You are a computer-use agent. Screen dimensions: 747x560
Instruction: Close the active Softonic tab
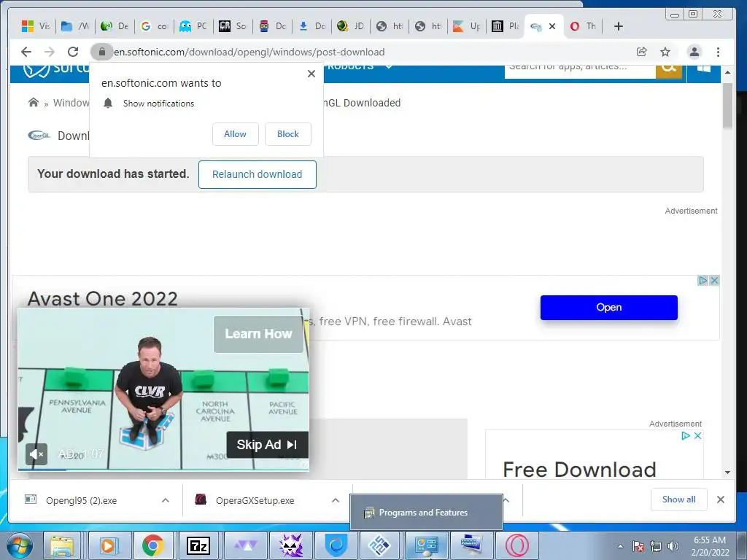click(552, 26)
